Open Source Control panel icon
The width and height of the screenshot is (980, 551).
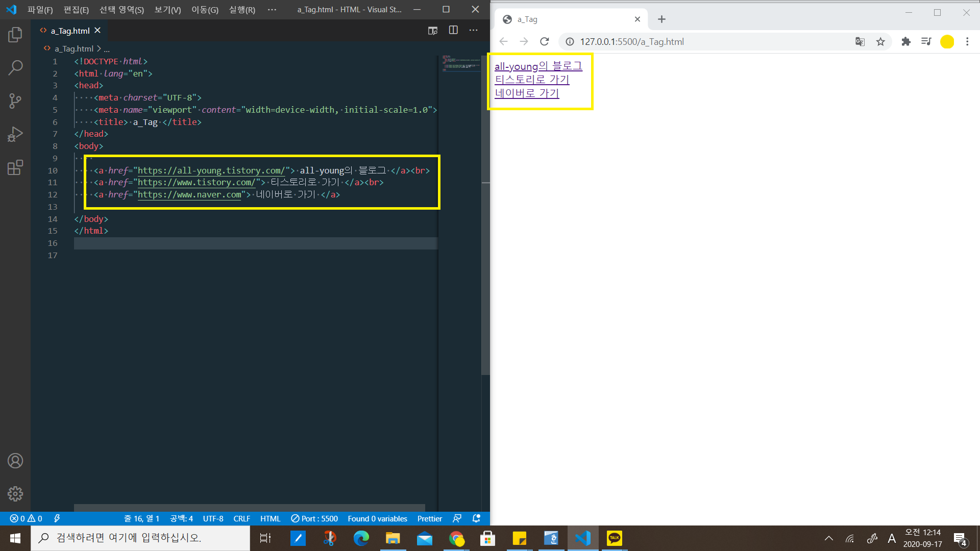[x=15, y=101]
